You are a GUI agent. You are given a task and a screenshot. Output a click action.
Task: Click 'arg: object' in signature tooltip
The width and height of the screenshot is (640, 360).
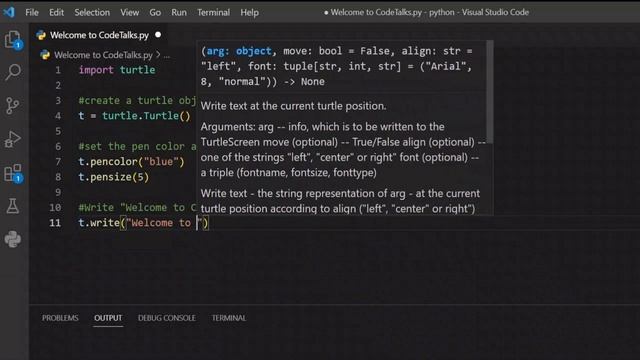(239, 51)
